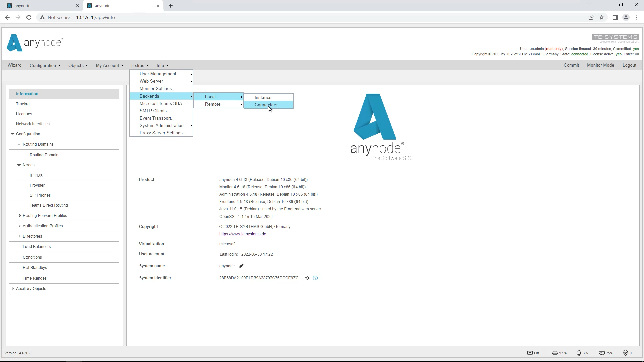The width and height of the screenshot is (644, 362).
Task: Bookmark this page with star icon
Action: click(x=602, y=17)
